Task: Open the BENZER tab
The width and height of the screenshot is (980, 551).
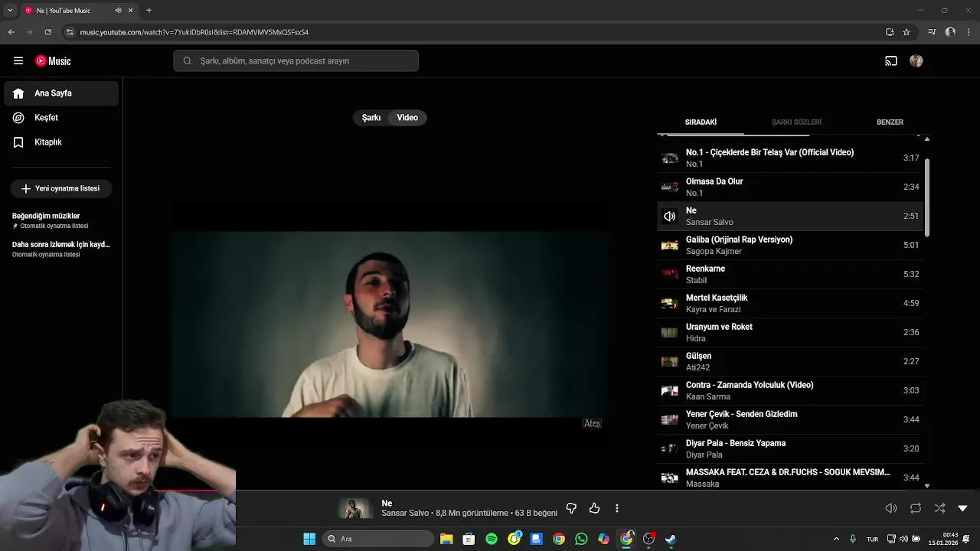Action: [x=890, y=122]
